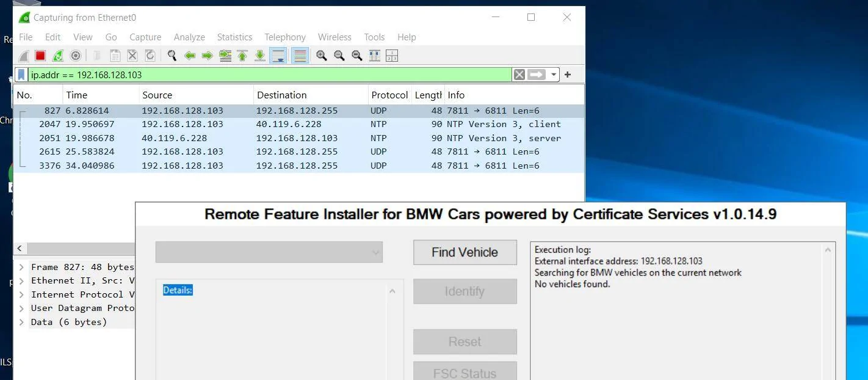Click the FSC Status button
Viewport: 868px width, 380px height.
[x=465, y=371]
